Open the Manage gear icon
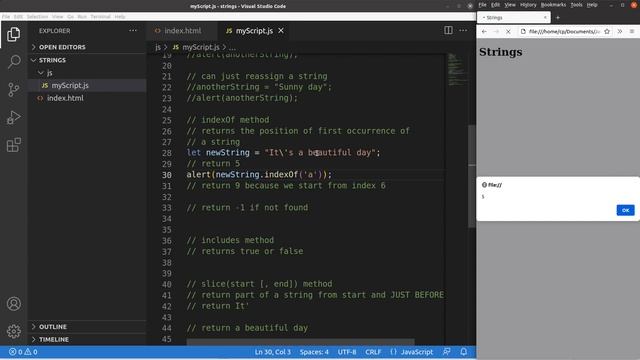The height and width of the screenshot is (360, 640). click(x=13, y=331)
